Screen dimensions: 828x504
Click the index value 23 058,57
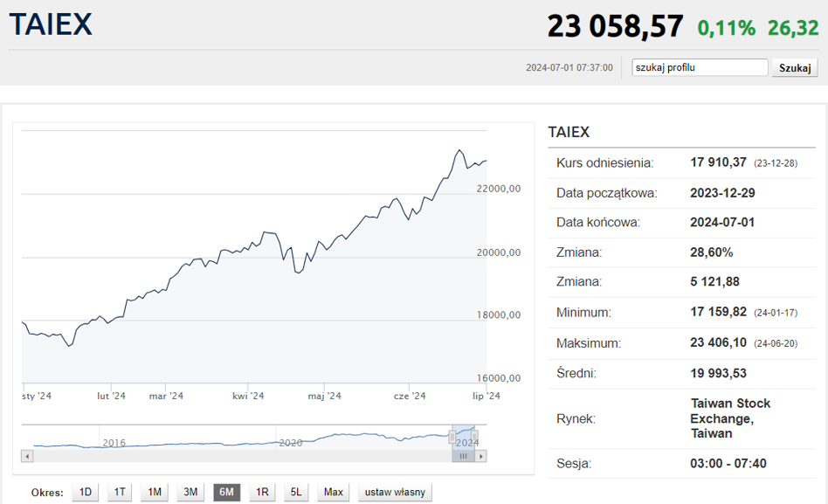click(615, 26)
